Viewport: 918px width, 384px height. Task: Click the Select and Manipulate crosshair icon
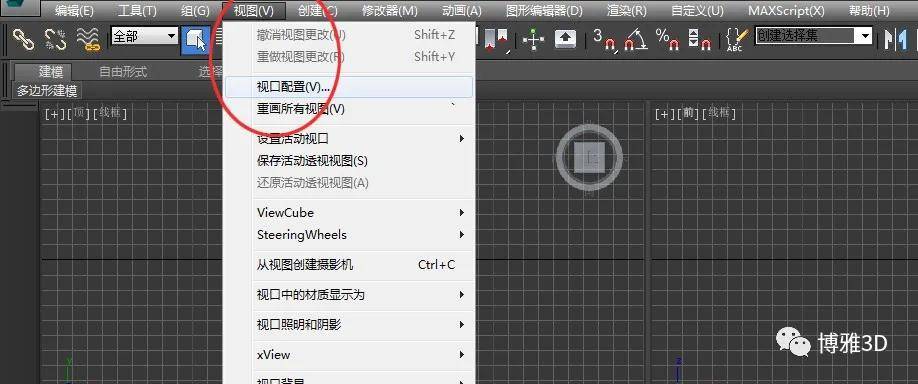click(533, 40)
